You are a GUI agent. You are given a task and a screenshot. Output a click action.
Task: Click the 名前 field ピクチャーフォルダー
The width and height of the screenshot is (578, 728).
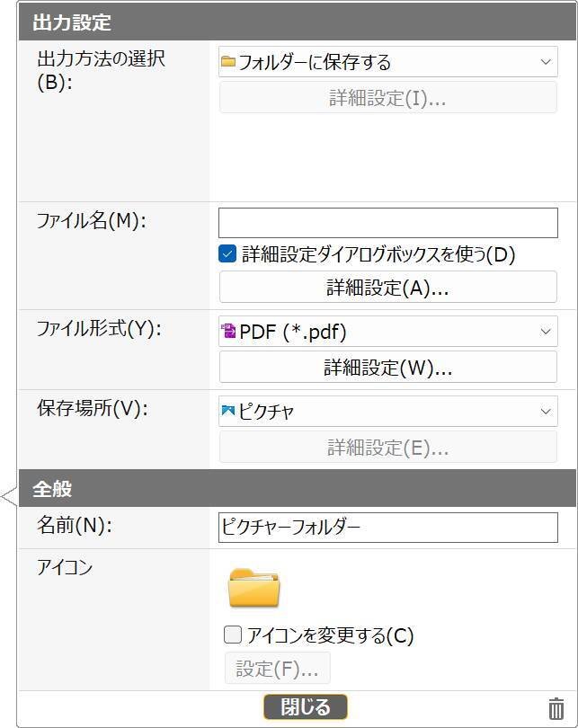click(x=387, y=527)
